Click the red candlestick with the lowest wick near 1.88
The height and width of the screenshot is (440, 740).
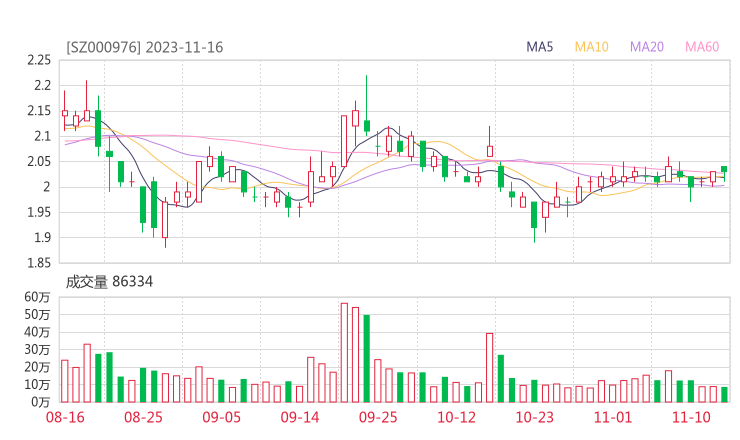(x=165, y=222)
